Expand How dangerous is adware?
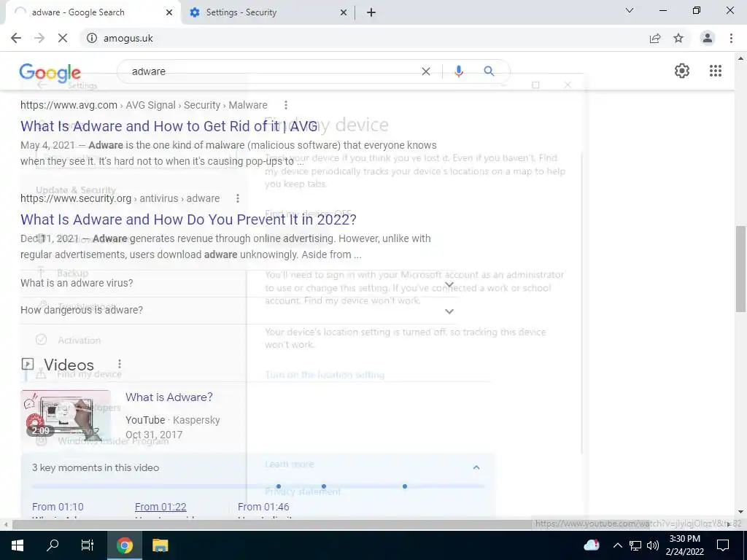 (239, 311)
